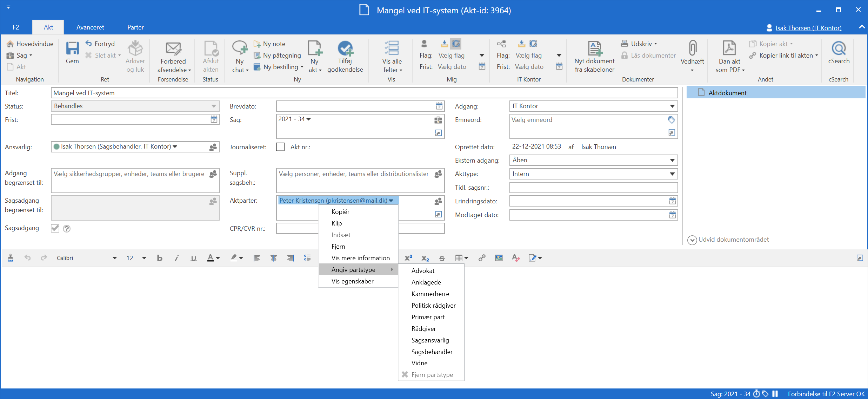Choose Advokat as party type
868x399 pixels.
431,271
